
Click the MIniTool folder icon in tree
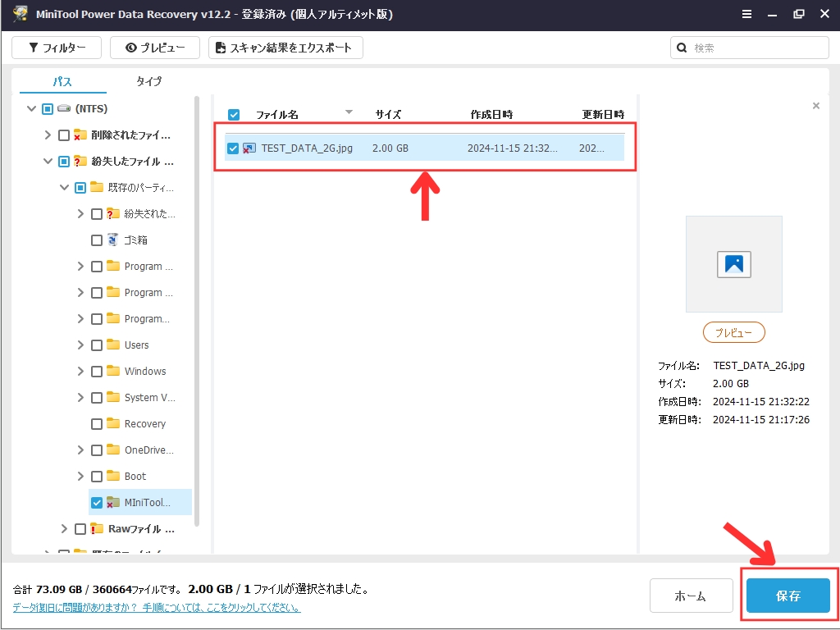tap(112, 502)
